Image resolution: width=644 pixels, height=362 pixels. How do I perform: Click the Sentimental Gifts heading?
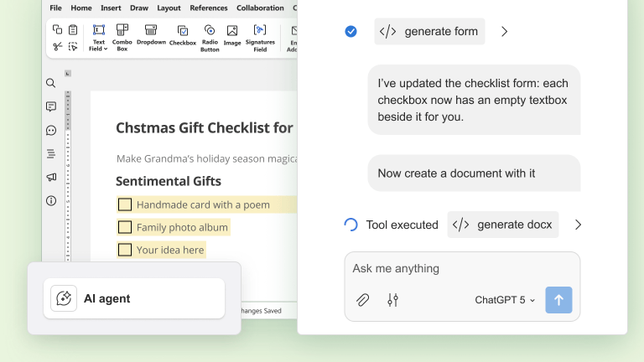169,181
